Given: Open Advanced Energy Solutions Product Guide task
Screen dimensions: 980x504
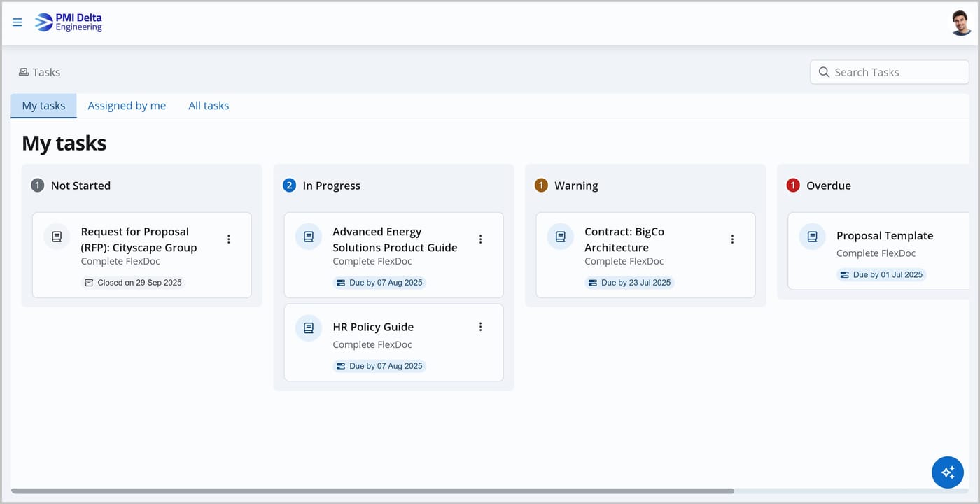Looking at the screenshot, I should coord(395,239).
